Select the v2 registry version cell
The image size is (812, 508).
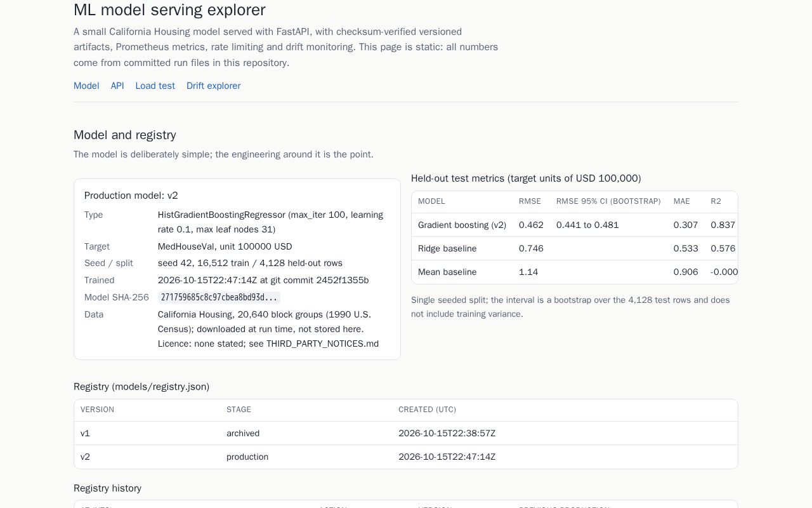point(85,457)
